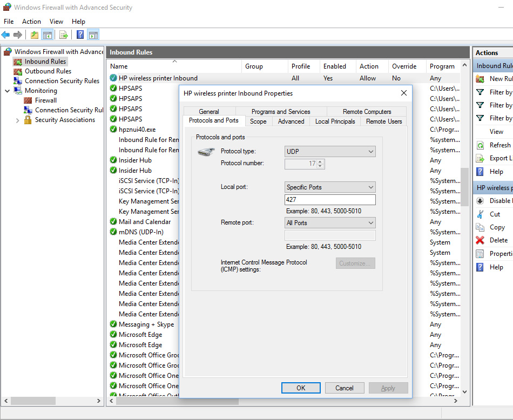Switch to the Scope tab
513x420 pixels.
point(258,121)
